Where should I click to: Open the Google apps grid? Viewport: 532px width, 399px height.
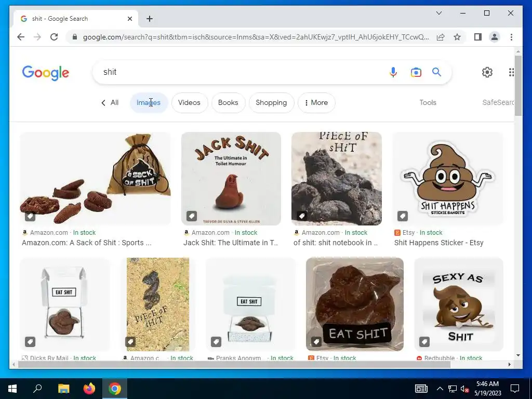[511, 72]
